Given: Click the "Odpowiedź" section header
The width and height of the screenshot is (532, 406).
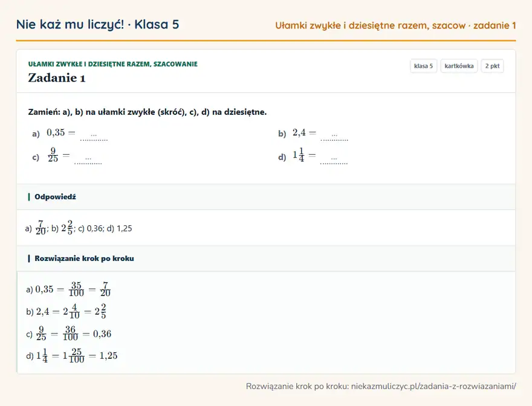Looking at the screenshot, I should pyautogui.click(x=266, y=197).
